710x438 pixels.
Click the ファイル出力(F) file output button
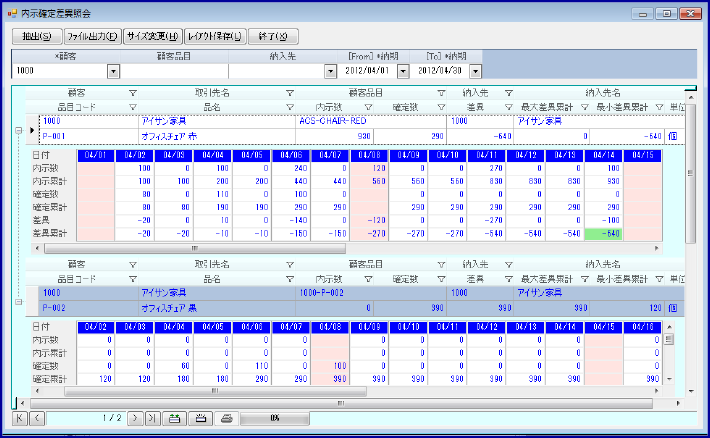(x=93, y=36)
